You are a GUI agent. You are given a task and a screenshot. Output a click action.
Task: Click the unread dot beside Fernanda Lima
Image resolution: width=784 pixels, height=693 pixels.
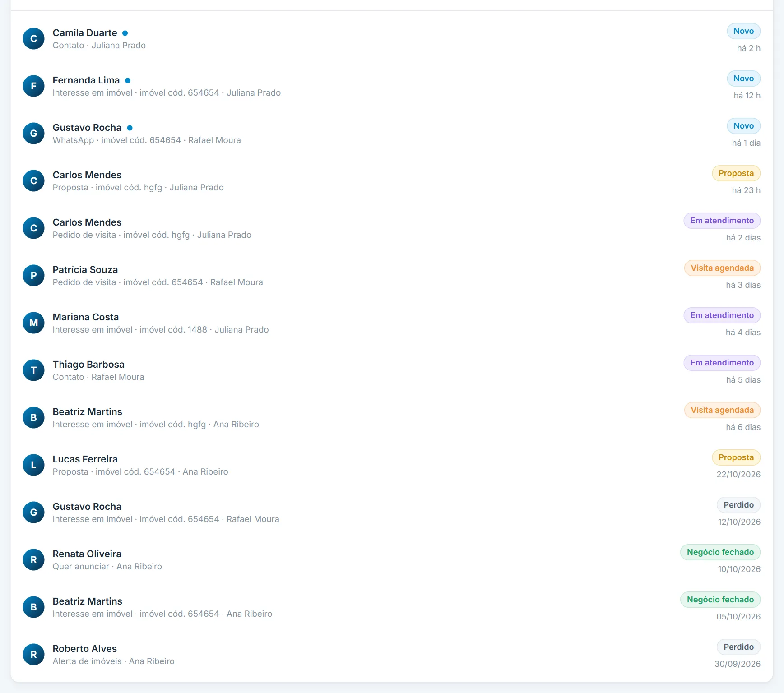coord(128,80)
